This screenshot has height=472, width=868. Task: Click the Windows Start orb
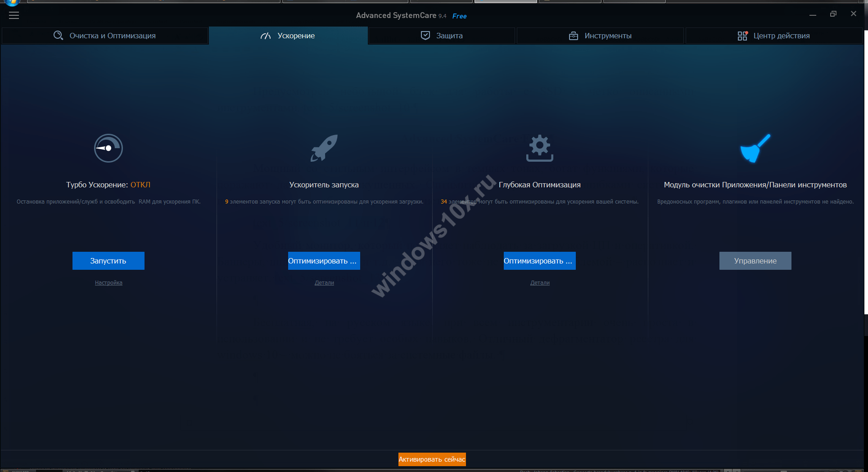click(12, 2)
